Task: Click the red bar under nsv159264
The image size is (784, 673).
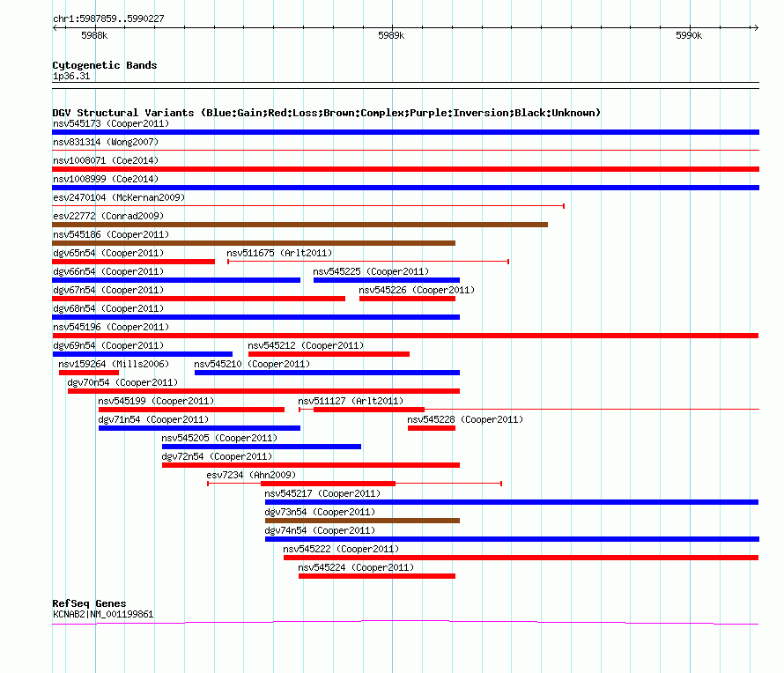Action: point(89,373)
